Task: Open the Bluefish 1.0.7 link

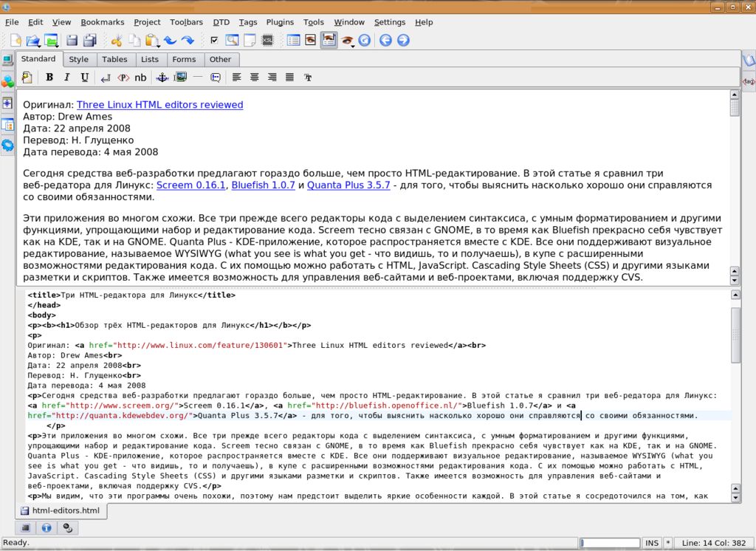Action: coord(264,185)
